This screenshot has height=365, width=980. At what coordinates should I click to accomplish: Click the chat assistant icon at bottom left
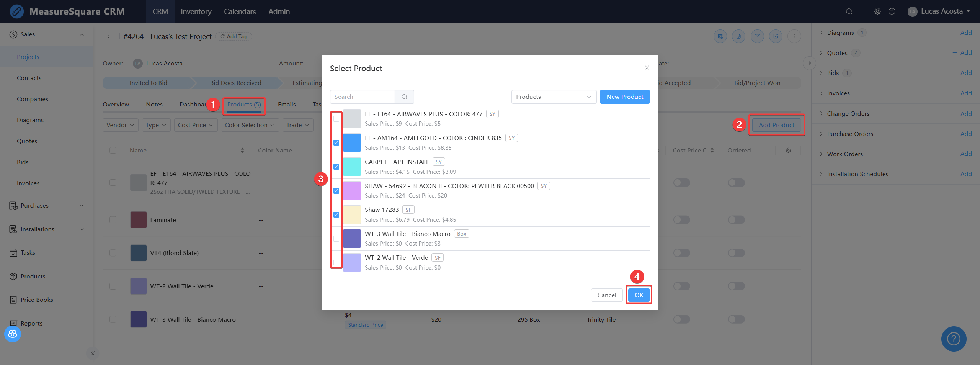13,334
